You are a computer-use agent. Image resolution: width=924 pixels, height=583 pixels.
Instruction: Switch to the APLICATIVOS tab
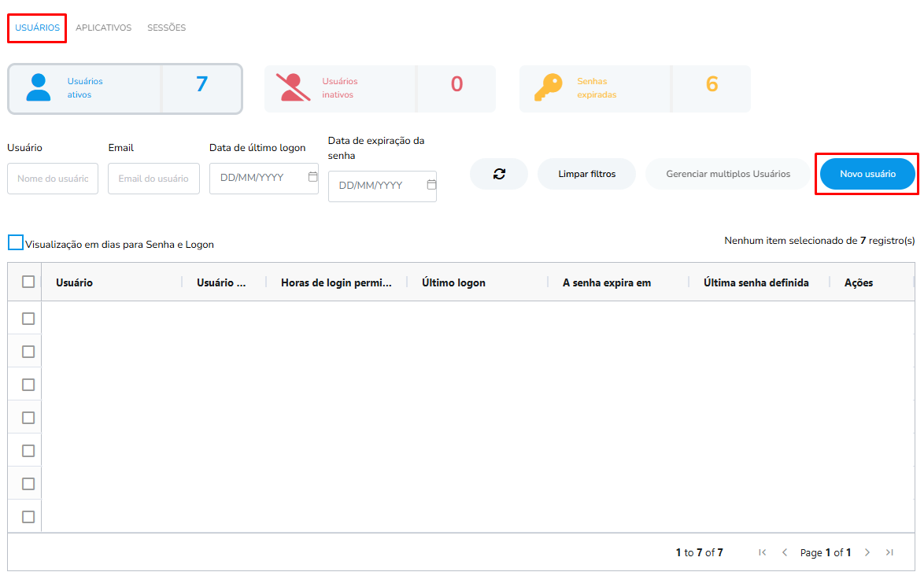coord(103,28)
